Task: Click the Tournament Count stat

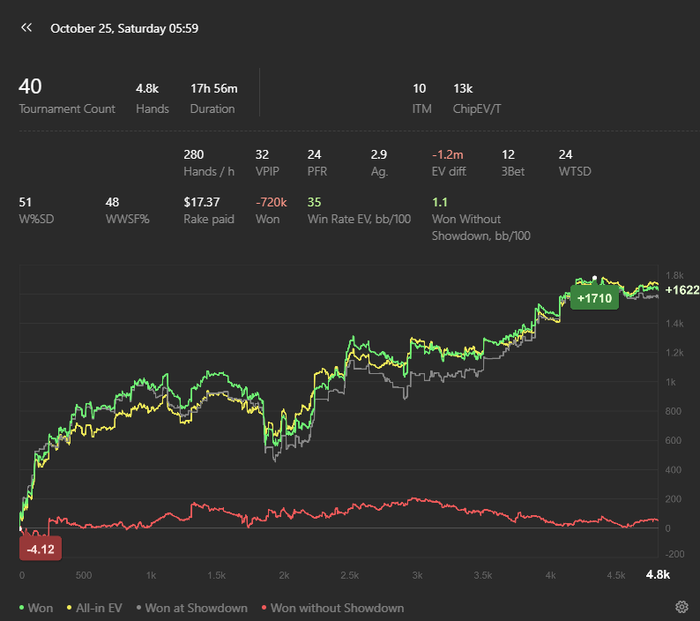Action: pyautogui.click(x=66, y=97)
